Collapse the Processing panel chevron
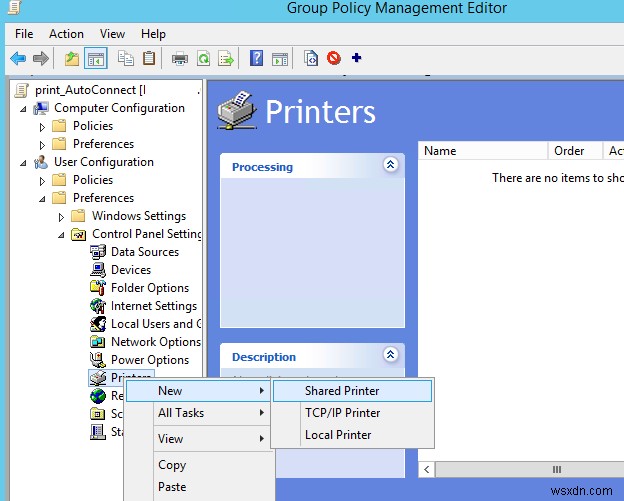Image resolution: width=624 pixels, height=501 pixels. (x=390, y=164)
